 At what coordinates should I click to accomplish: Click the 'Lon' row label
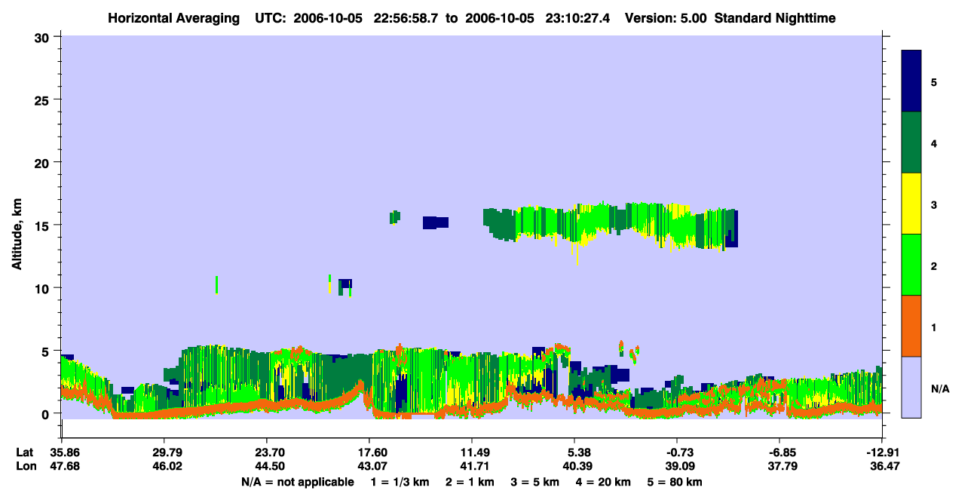click(x=25, y=466)
